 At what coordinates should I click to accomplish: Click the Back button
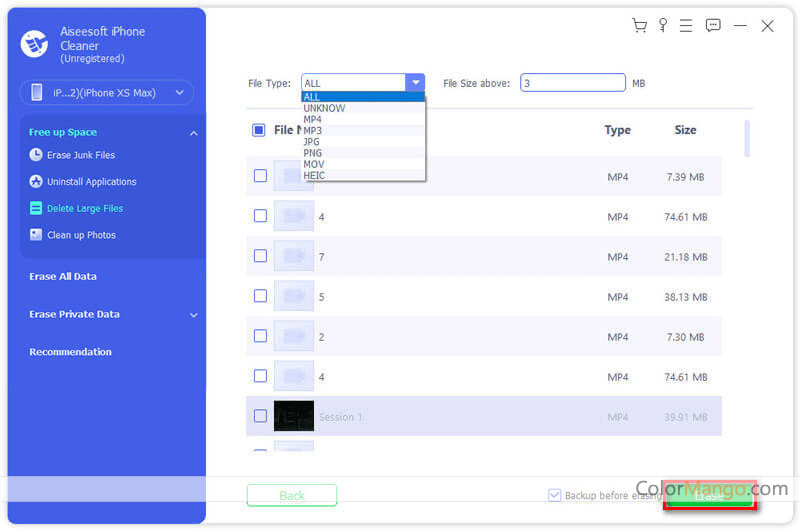tap(292, 495)
